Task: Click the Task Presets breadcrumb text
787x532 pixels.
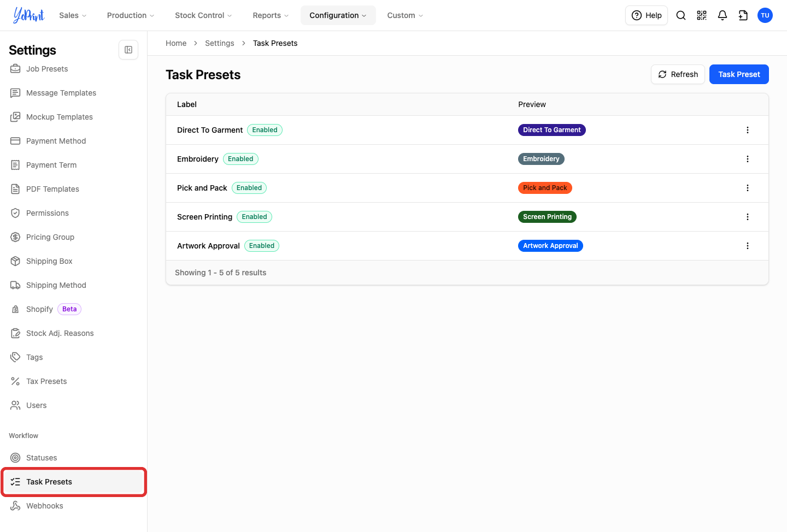Action: coord(275,43)
